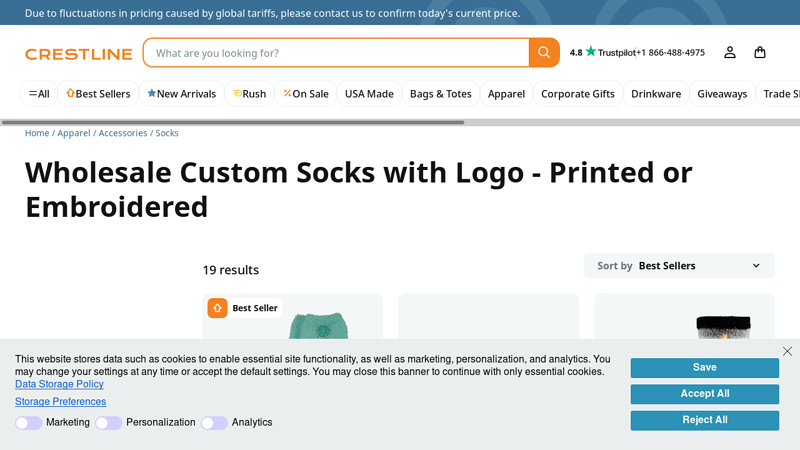The width and height of the screenshot is (800, 450).
Task: Open the All categories menu
Action: click(39, 94)
